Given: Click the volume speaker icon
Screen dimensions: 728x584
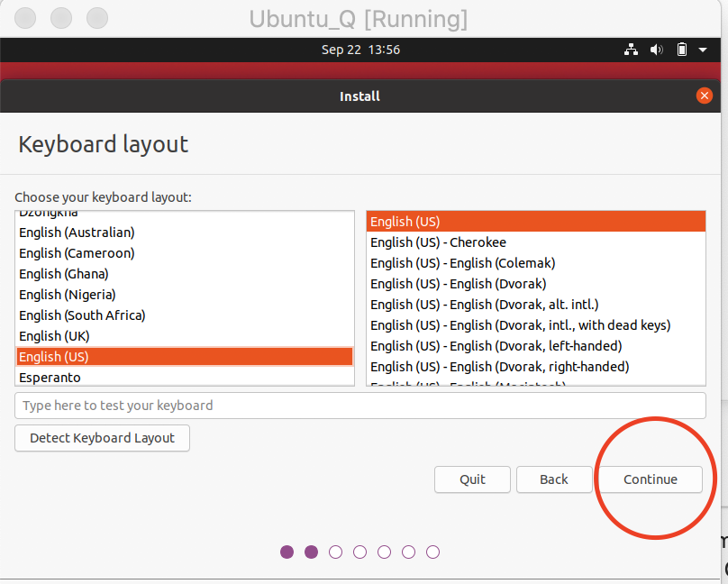Looking at the screenshot, I should tap(657, 50).
